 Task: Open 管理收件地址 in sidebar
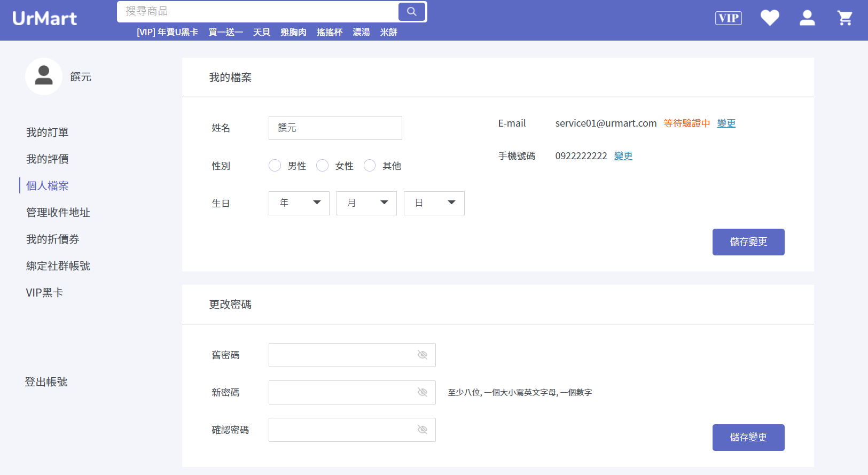[x=58, y=213]
